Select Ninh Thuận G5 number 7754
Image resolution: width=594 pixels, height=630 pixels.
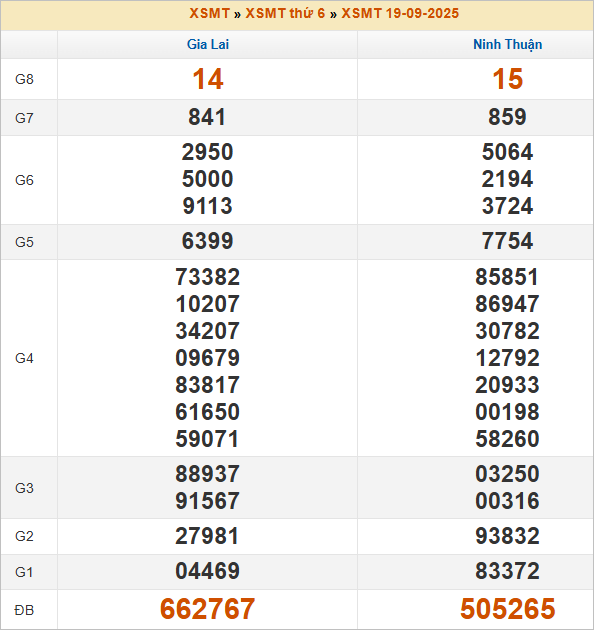508,241
